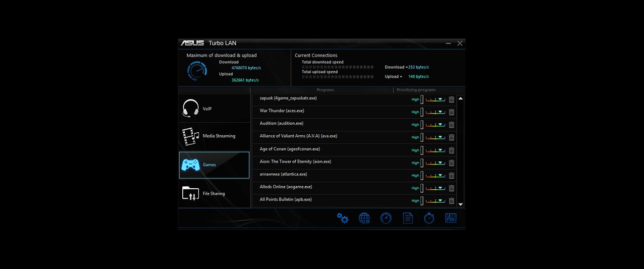This screenshot has height=269, width=644.
Task: Open the graph monitor icon in bottom toolbar
Action: pos(450,218)
